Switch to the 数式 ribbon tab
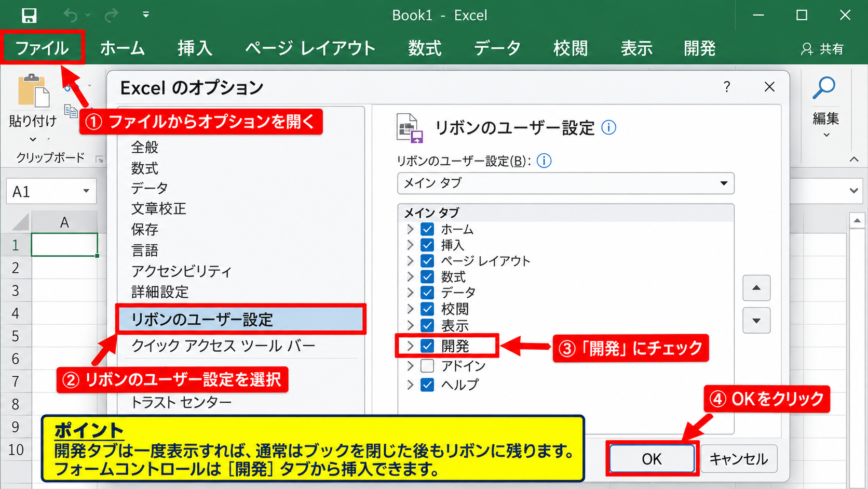Screen dimensions: 868x489 tap(425, 48)
